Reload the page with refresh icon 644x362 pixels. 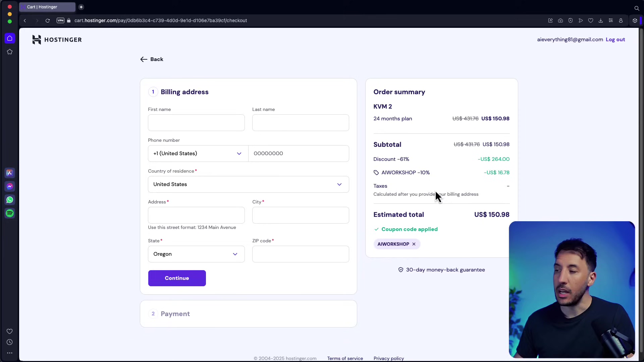(x=48, y=20)
